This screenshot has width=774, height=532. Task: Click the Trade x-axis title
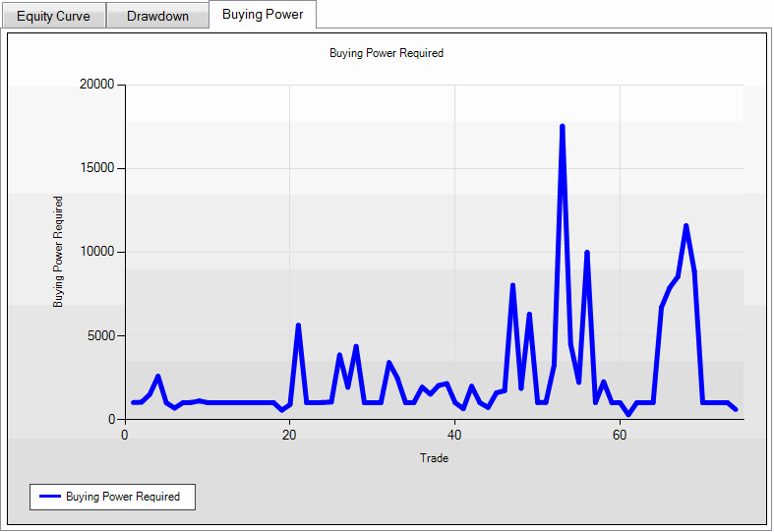coord(434,458)
